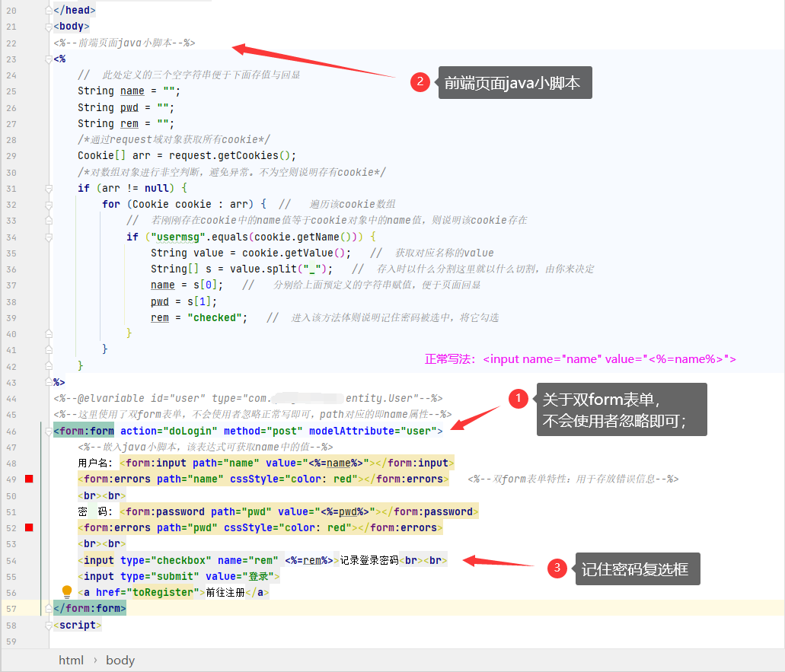The image size is (785, 672).
Task: Click the fold marker icon beside line 43 %>
Action: (x=49, y=383)
